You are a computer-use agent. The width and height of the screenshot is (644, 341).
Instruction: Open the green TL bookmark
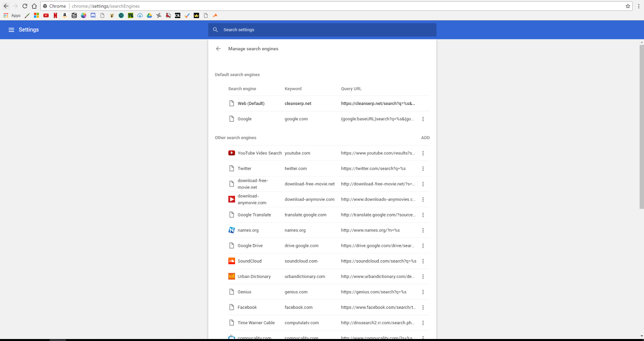point(130,15)
